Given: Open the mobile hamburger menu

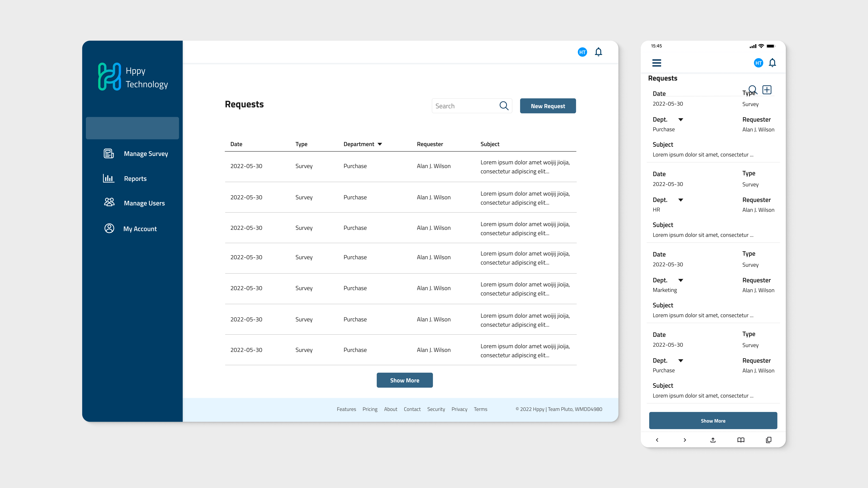Looking at the screenshot, I should [657, 63].
